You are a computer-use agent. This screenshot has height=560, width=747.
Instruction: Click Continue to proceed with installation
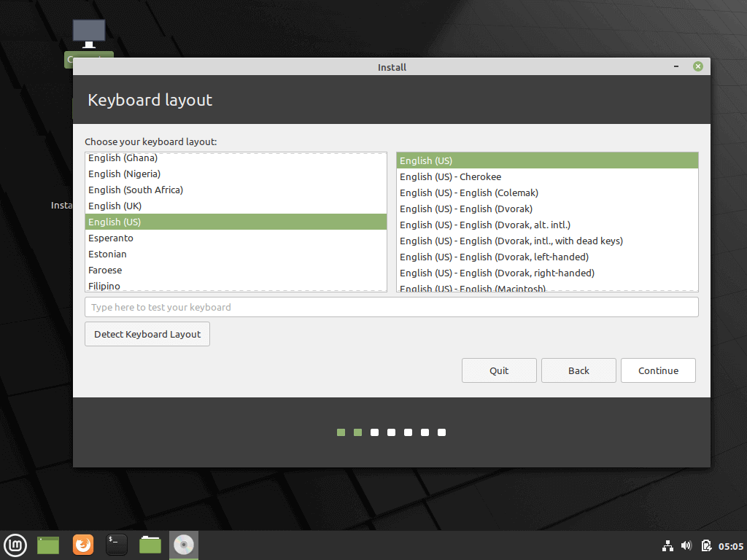pyautogui.click(x=658, y=370)
